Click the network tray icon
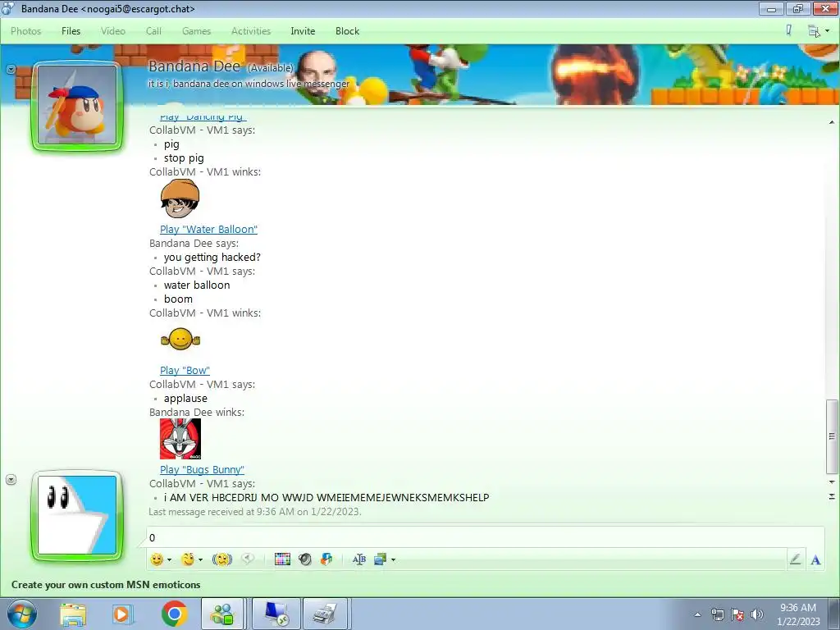840x630 pixels. [x=717, y=615]
